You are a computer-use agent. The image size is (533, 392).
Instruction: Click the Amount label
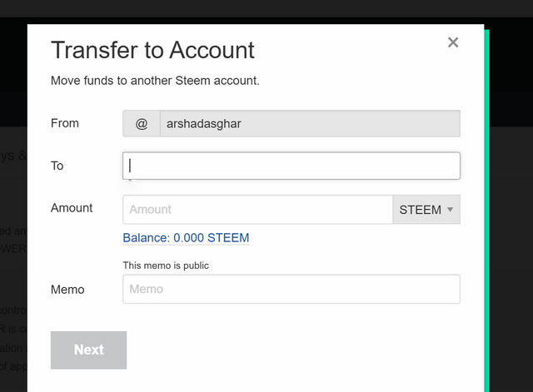(x=72, y=208)
